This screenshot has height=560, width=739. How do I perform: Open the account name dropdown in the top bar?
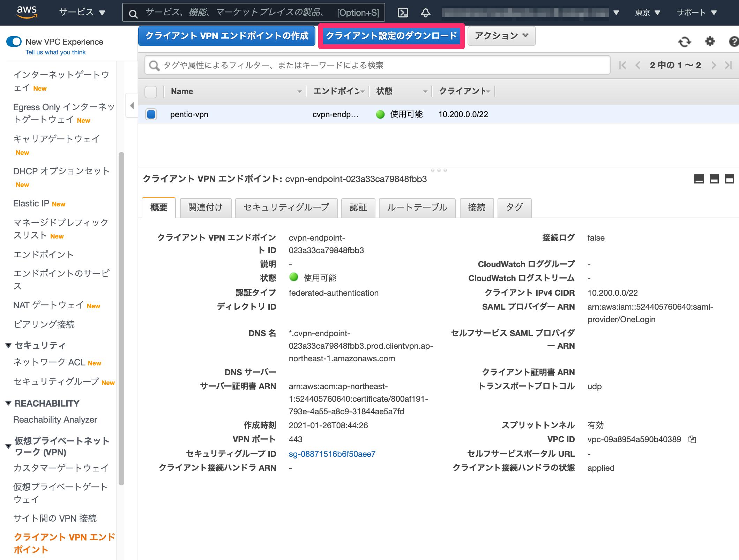click(x=530, y=13)
